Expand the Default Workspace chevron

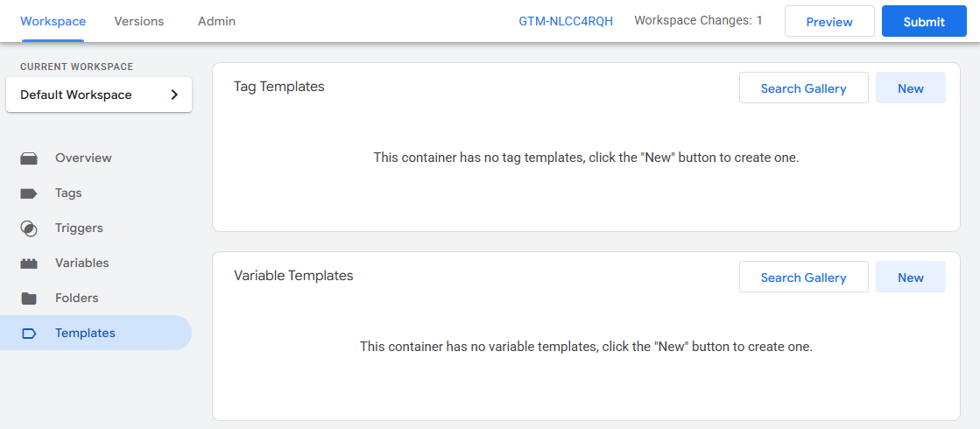tap(174, 95)
